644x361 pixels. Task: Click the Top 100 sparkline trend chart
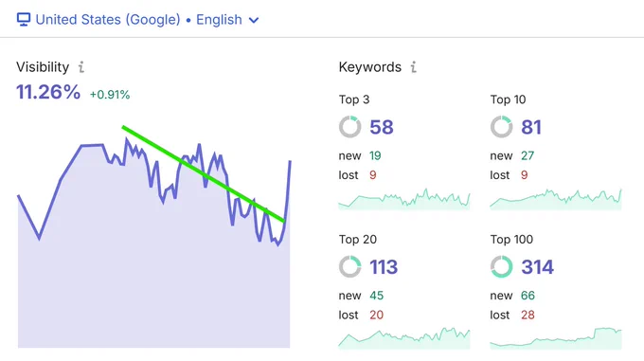point(556,338)
